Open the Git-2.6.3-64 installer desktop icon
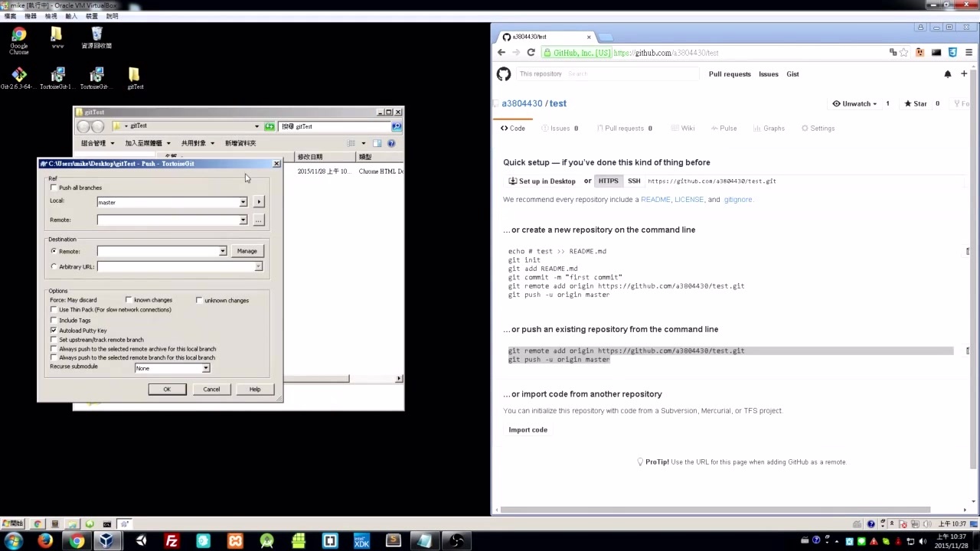Image resolution: width=980 pixels, height=551 pixels. coord(18,78)
